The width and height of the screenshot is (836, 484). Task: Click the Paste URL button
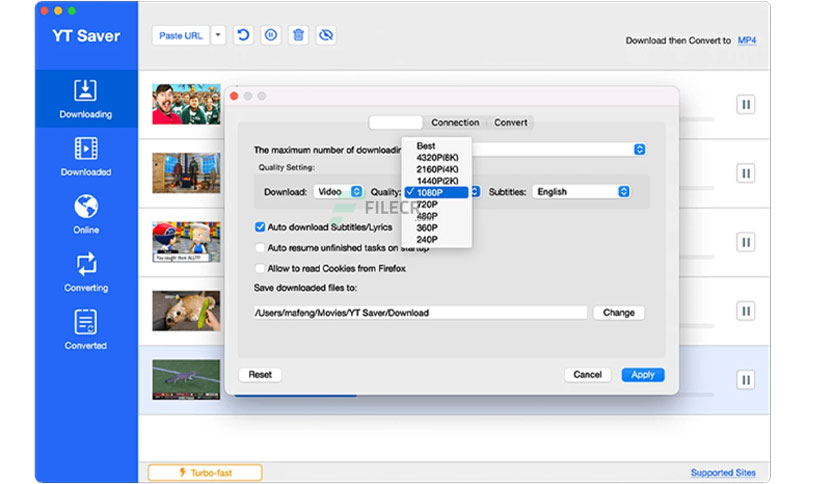(181, 36)
